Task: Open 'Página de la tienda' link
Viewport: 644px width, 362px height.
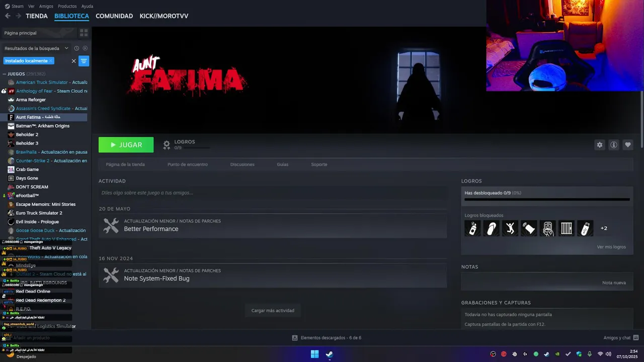Action: 125,164
